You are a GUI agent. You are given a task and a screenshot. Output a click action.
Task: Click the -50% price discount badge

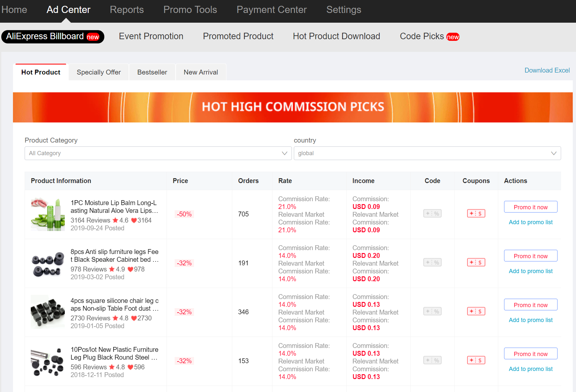(184, 214)
